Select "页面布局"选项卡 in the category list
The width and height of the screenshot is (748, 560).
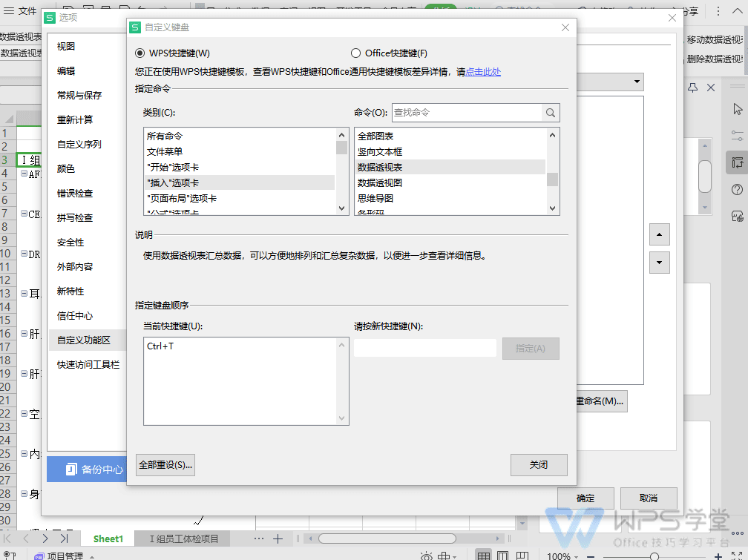[239, 199]
